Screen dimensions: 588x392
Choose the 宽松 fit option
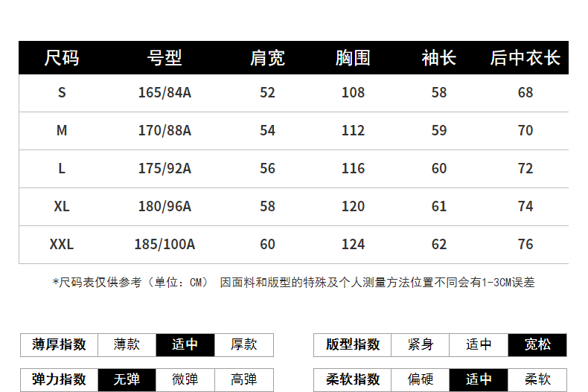pyautogui.click(x=537, y=345)
